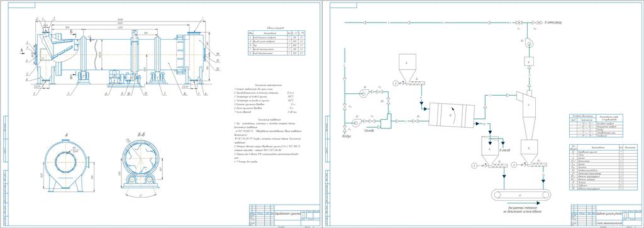
Task: Select the Б-Б cross-section view
Action: coord(143,165)
